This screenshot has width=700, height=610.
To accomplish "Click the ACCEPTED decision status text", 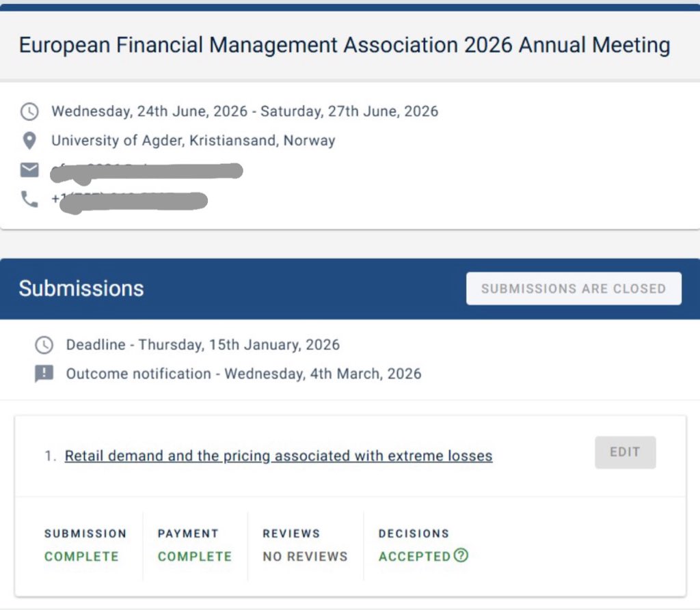I will point(417,556).
